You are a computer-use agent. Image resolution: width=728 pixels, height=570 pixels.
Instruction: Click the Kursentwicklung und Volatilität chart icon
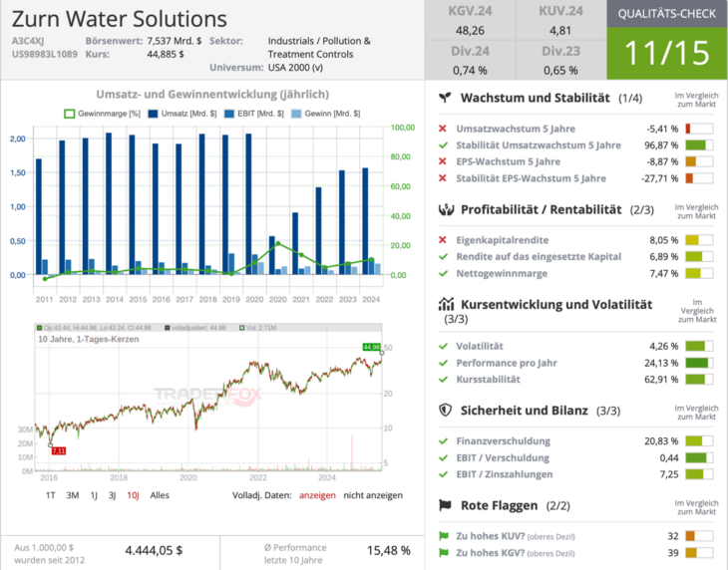(446, 304)
